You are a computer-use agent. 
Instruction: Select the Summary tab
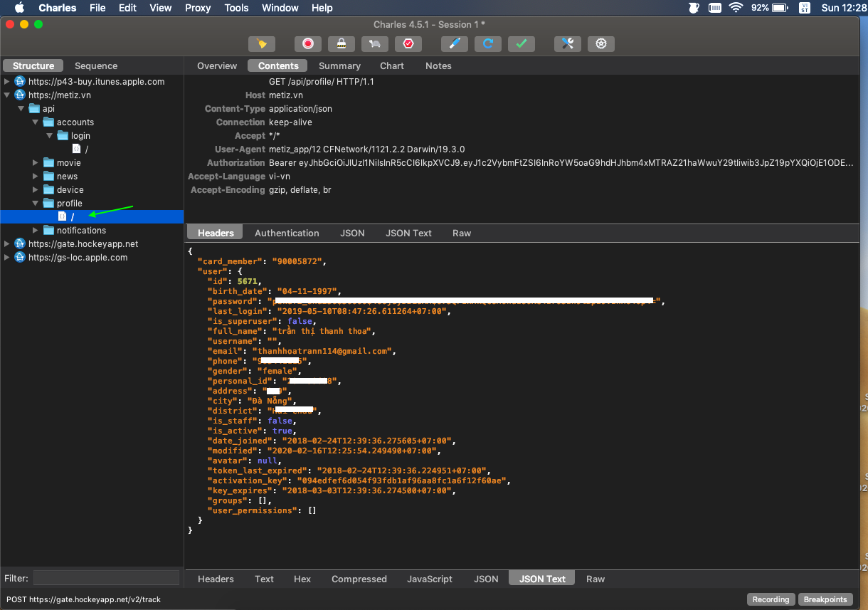339,65
